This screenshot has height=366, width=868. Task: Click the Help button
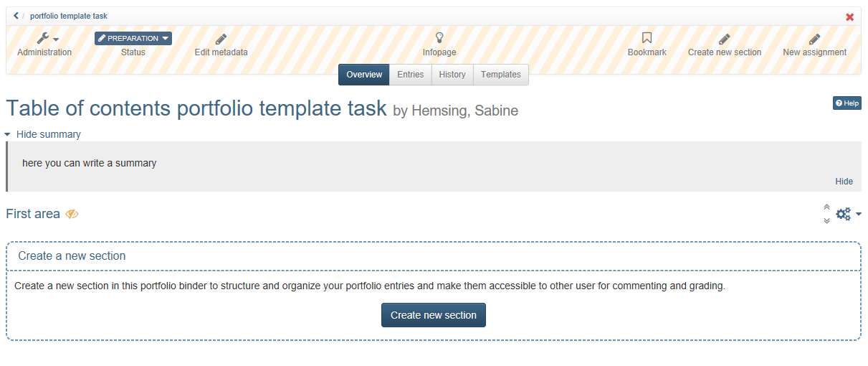click(847, 103)
